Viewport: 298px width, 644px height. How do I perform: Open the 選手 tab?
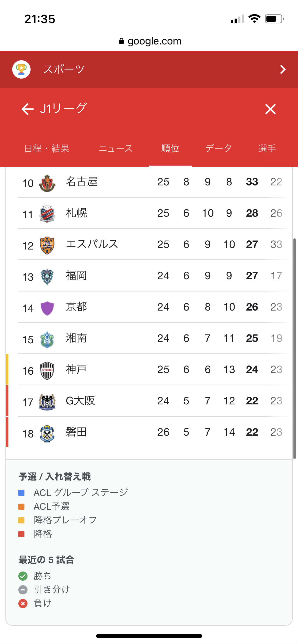[267, 149]
